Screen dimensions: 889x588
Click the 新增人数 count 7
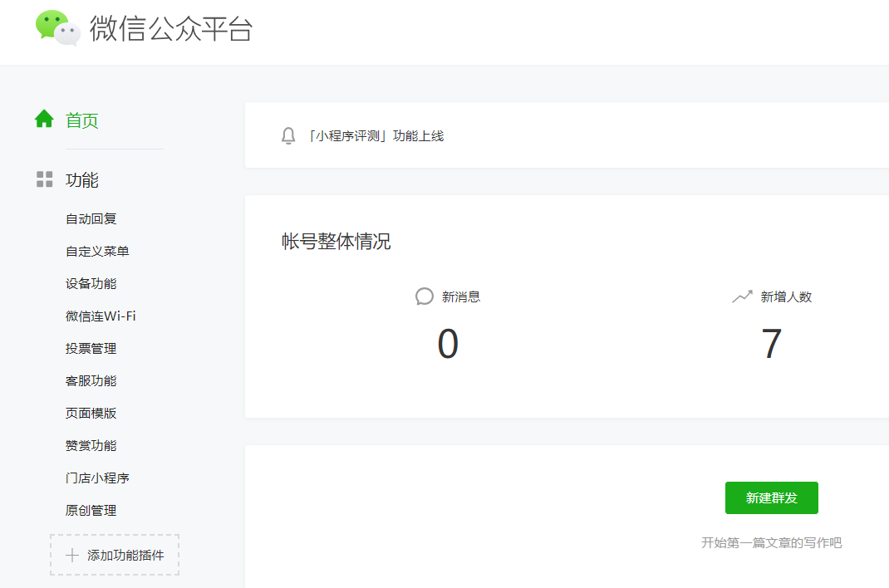point(772,344)
